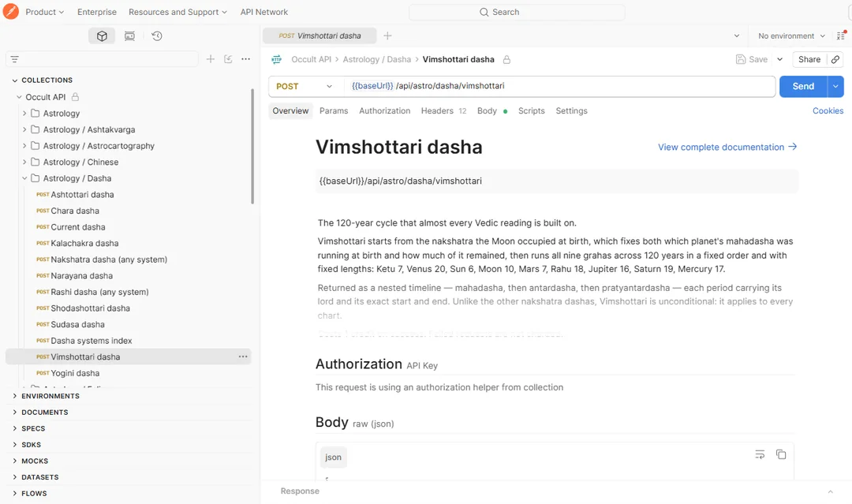852x504 pixels.
Task: Click the Save icon button
Action: pos(752,59)
